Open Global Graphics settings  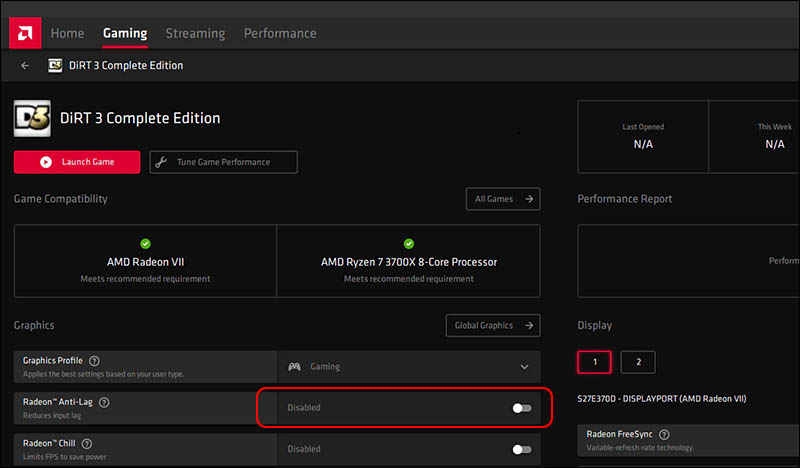point(493,325)
